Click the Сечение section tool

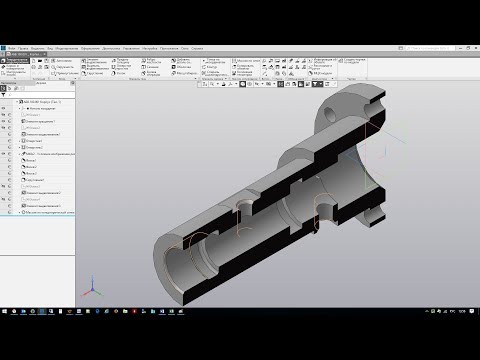click(150, 67)
